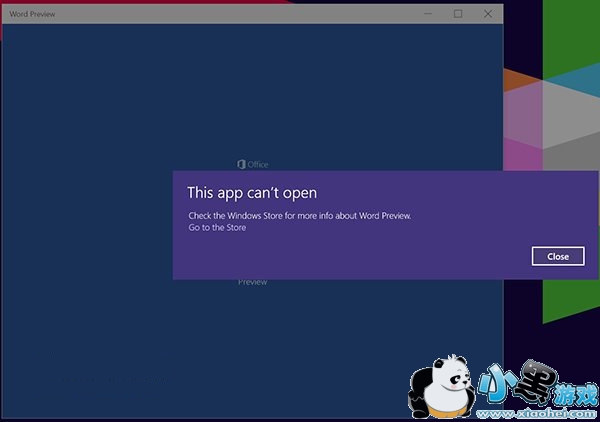
Task: Click the Word Preview title bar text
Action: click(32, 14)
